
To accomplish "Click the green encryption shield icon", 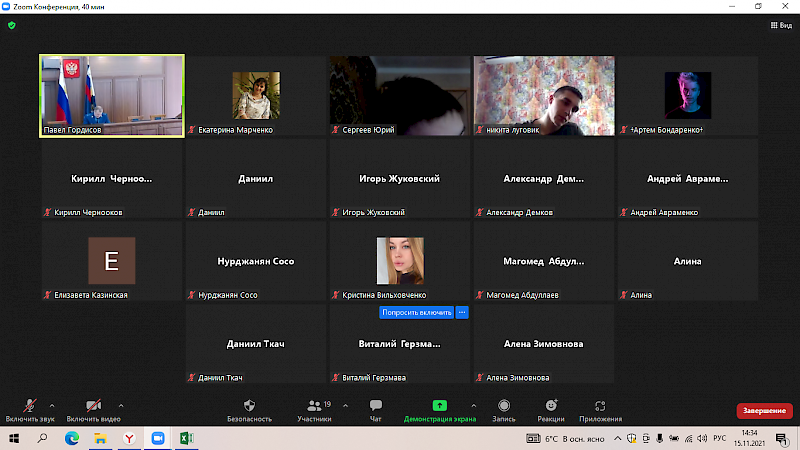I will pyautogui.click(x=11, y=25).
